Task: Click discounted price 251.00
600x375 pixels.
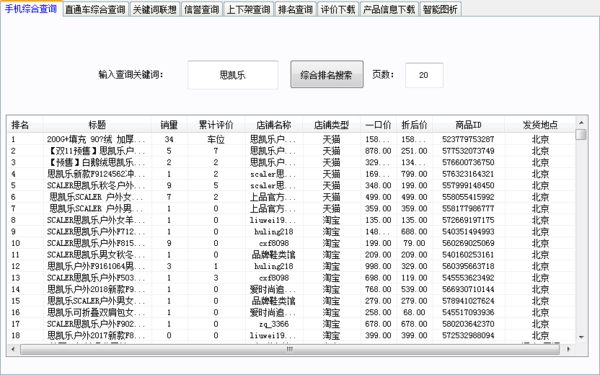Action: (414, 151)
